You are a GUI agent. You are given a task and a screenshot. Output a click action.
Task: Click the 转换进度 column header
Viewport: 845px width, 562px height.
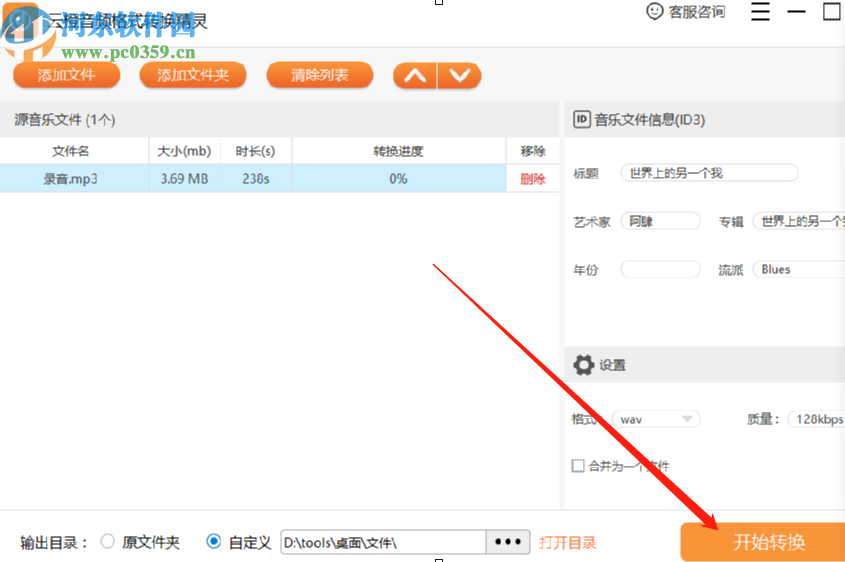coord(398,151)
